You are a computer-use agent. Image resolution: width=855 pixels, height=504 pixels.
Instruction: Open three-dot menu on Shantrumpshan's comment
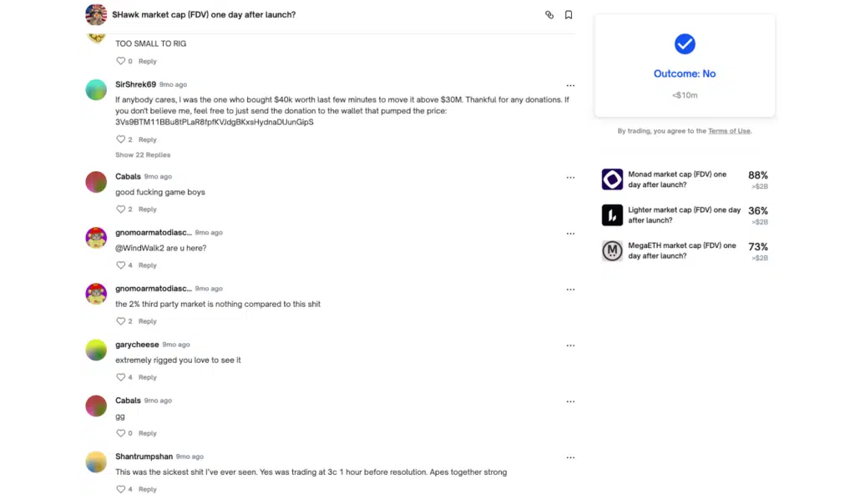click(x=570, y=457)
